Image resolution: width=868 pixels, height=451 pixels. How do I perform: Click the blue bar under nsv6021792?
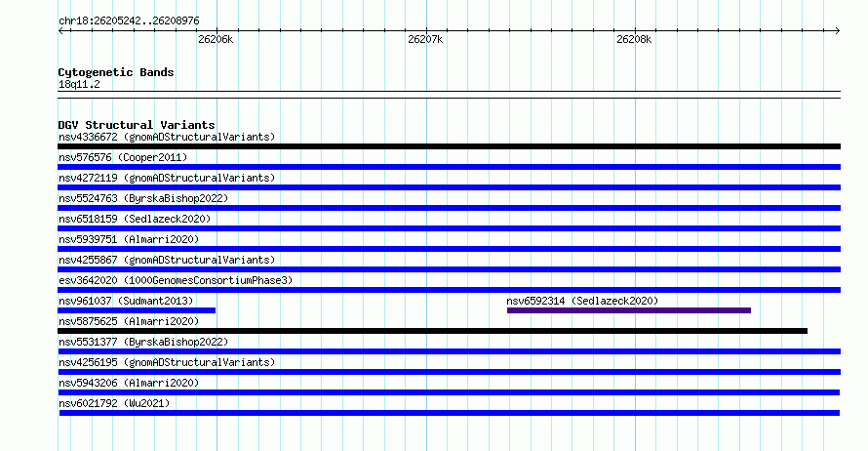click(450, 413)
